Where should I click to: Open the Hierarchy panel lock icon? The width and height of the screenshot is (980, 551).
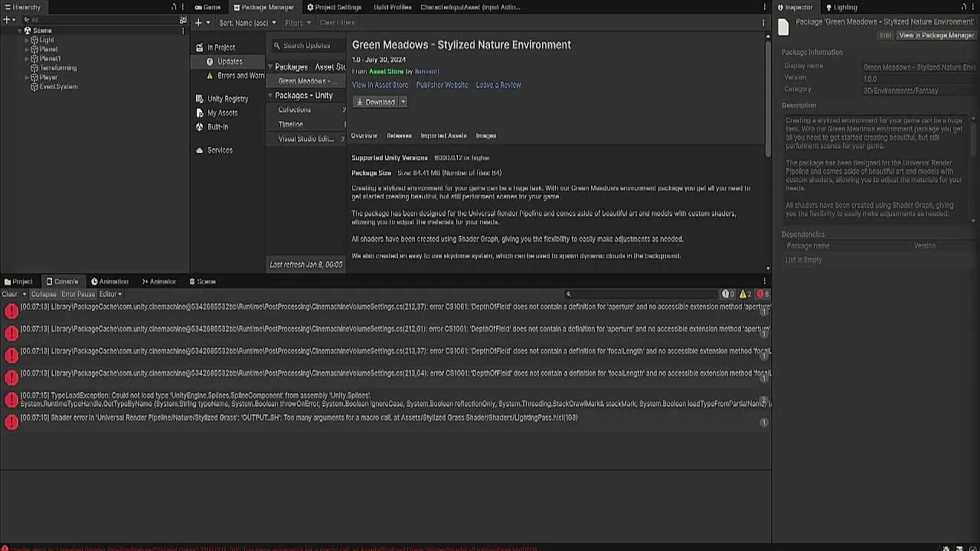tap(174, 7)
